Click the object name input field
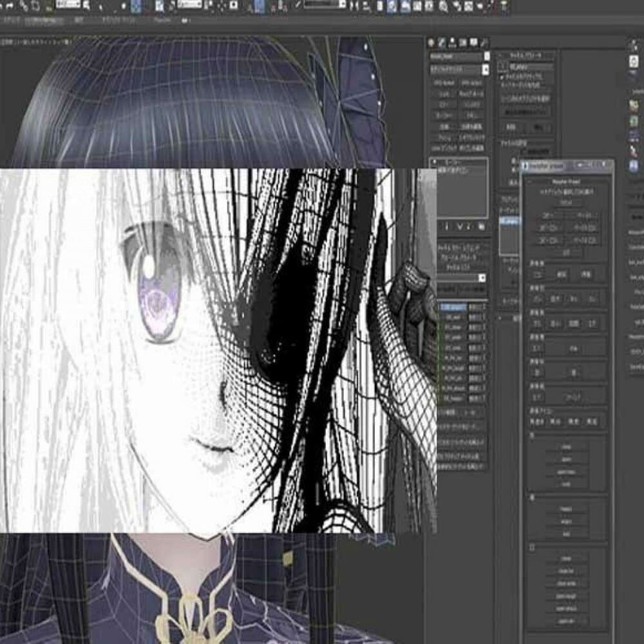The height and width of the screenshot is (644, 644). point(455,56)
